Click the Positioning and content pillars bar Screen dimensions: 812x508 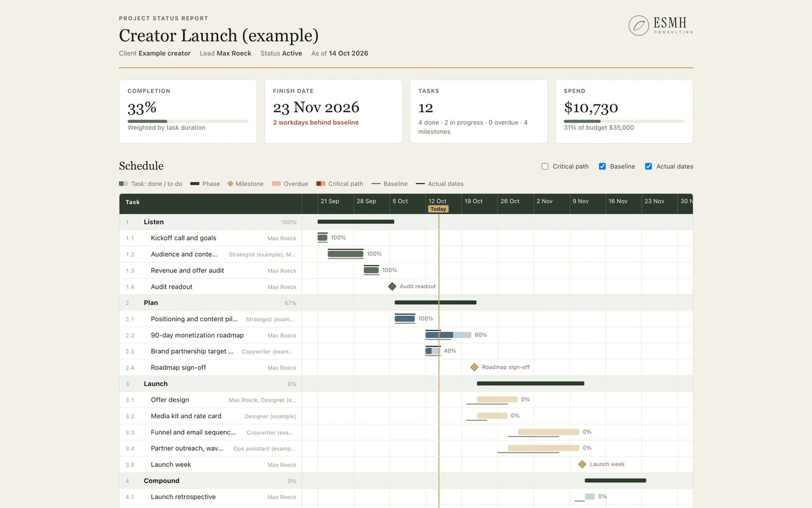[x=405, y=319]
